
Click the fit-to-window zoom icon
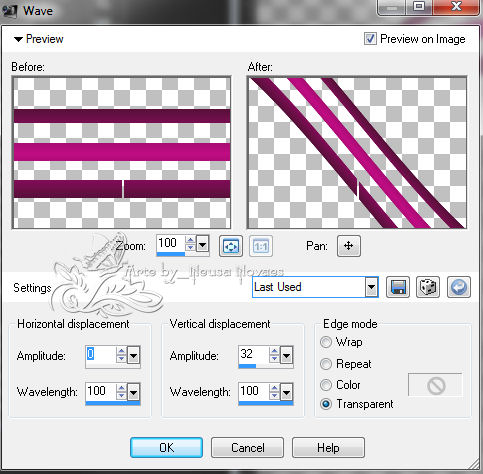point(231,246)
